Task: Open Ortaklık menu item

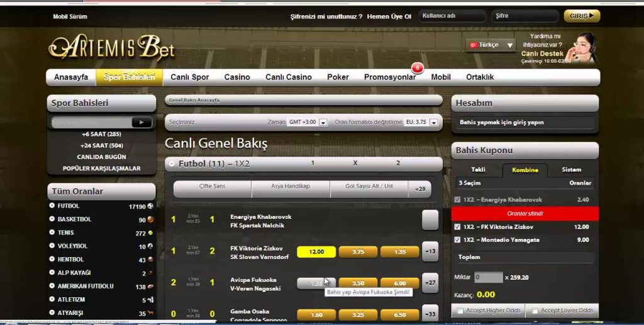Action: tap(480, 77)
